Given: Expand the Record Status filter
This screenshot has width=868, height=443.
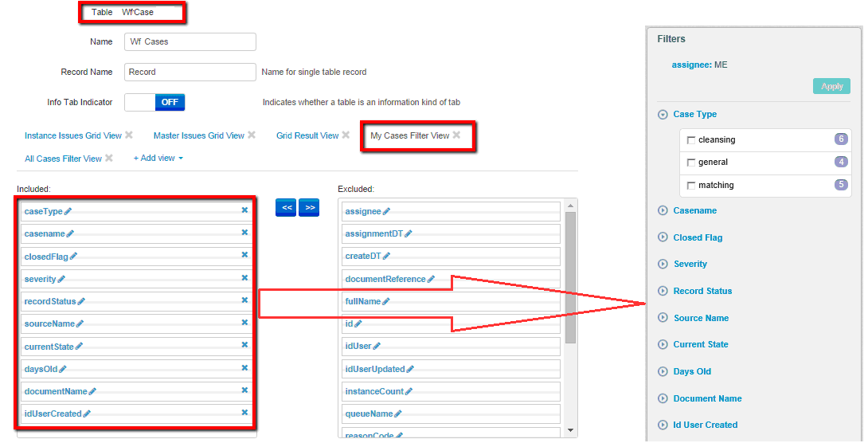Looking at the screenshot, I should pos(663,292).
